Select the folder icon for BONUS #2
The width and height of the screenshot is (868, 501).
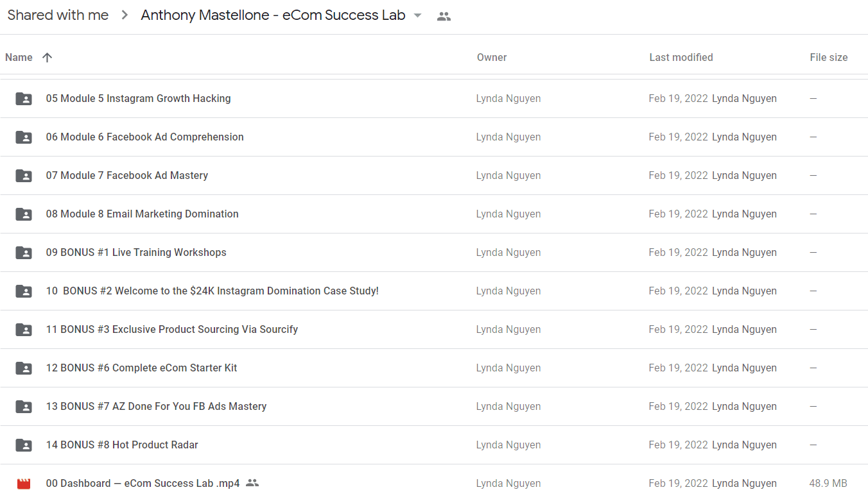[x=24, y=291]
